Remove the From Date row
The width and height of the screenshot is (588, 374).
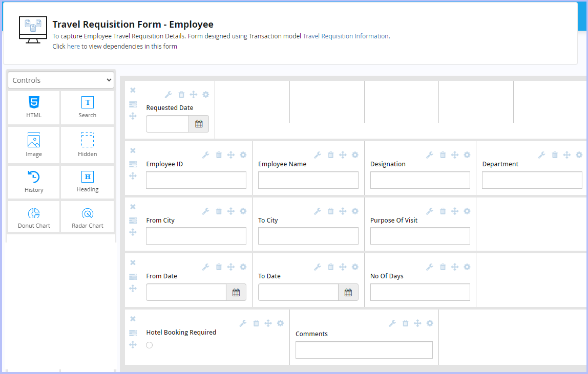pyautogui.click(x=133, y=262)
